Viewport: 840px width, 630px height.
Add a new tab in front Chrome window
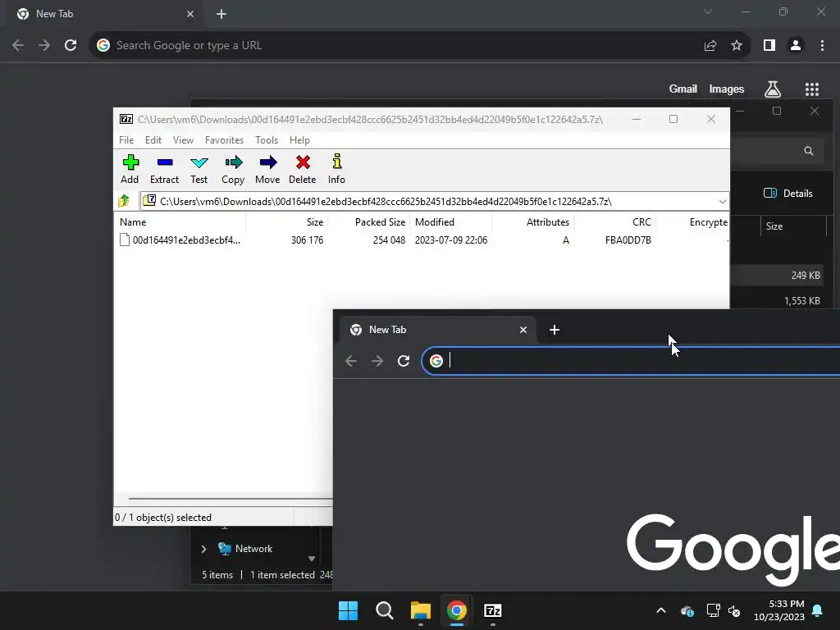pyautogui.click(x=555, y=330)
